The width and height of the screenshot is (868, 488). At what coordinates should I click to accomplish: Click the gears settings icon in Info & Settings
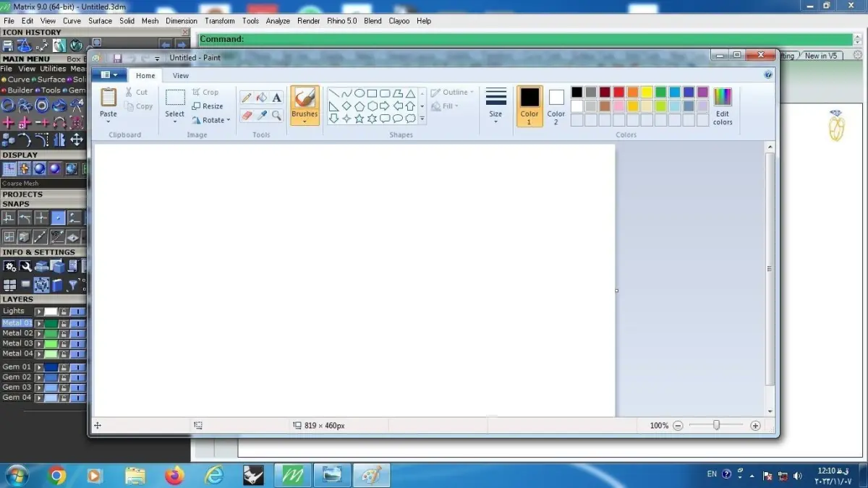coord(9,267)
